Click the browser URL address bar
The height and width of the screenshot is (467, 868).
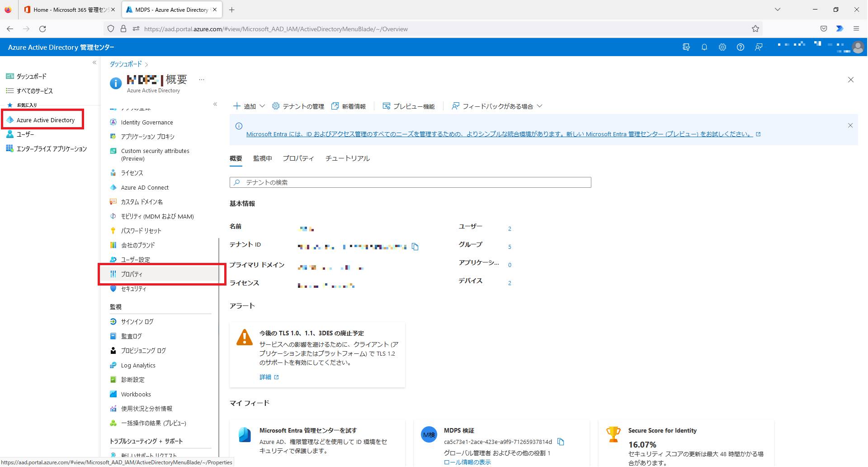[434, 29]
